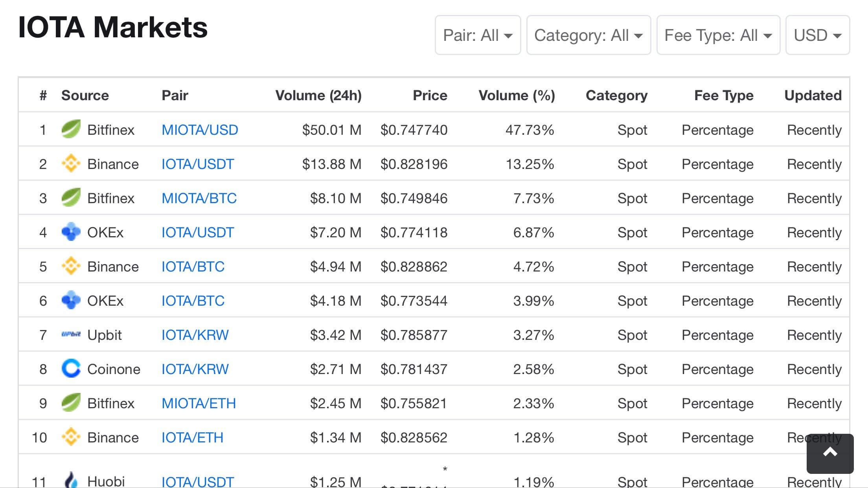Viewport: 868px width, 488px height.
Task: Expand the Fee Type: All dropdown
Action: [x=718, y=35]
